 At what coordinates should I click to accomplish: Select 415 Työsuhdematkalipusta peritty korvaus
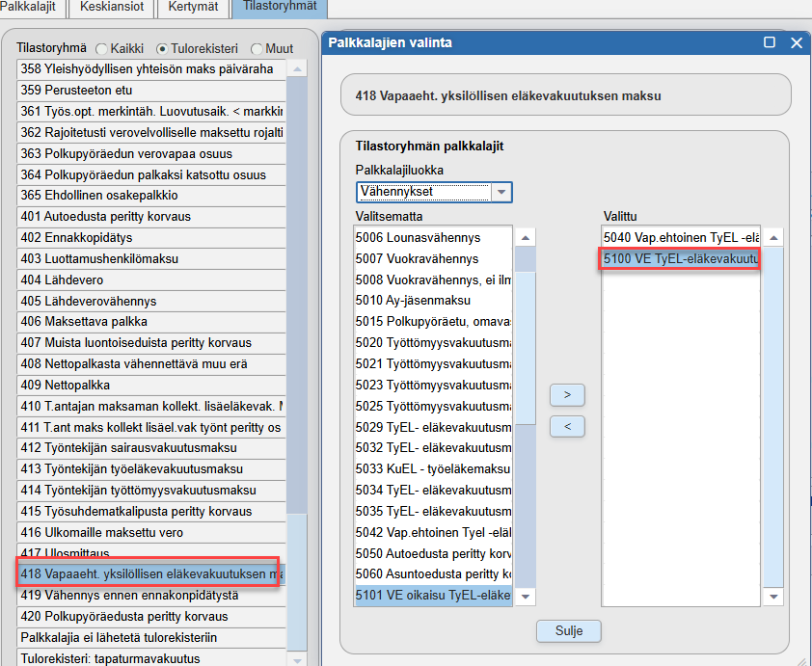point(151,511)
